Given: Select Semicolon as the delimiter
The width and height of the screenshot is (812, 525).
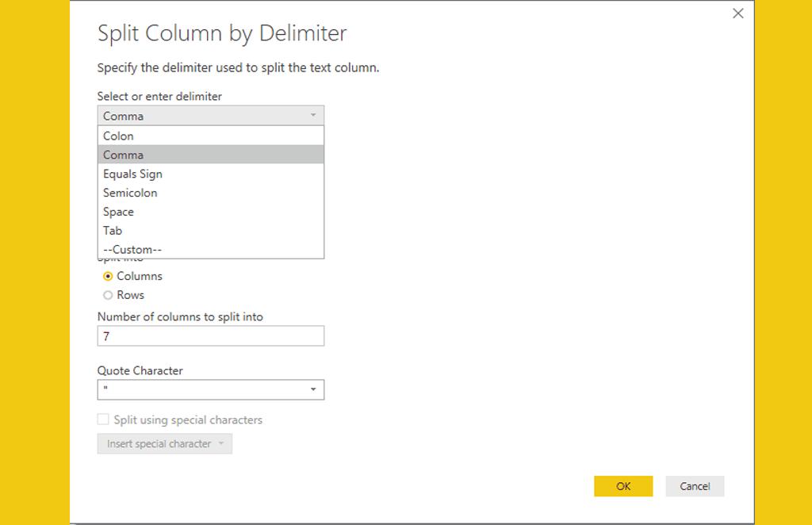Looking at the screenshot, I should (130, 193).
